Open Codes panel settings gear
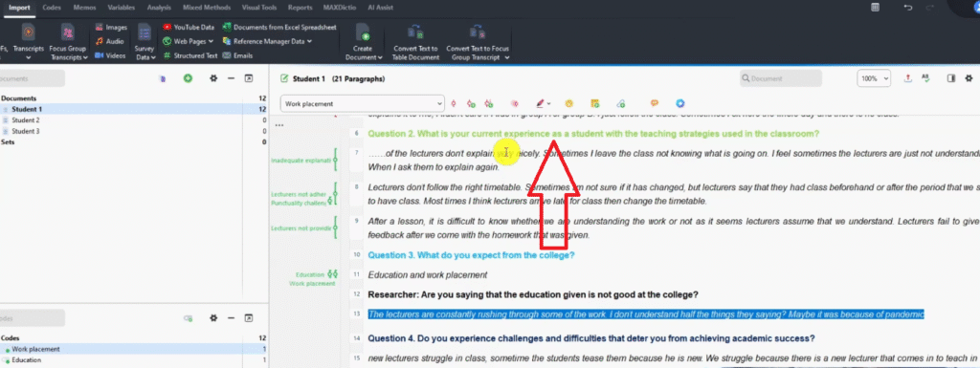The height and width of the screenshot is (368, 980). (x=213, y=318)
